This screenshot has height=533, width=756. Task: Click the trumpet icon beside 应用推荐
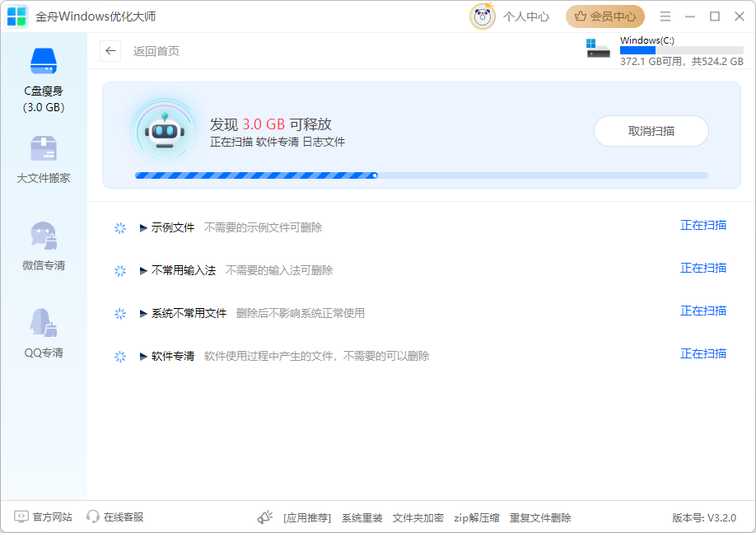[x=264, y=517]
